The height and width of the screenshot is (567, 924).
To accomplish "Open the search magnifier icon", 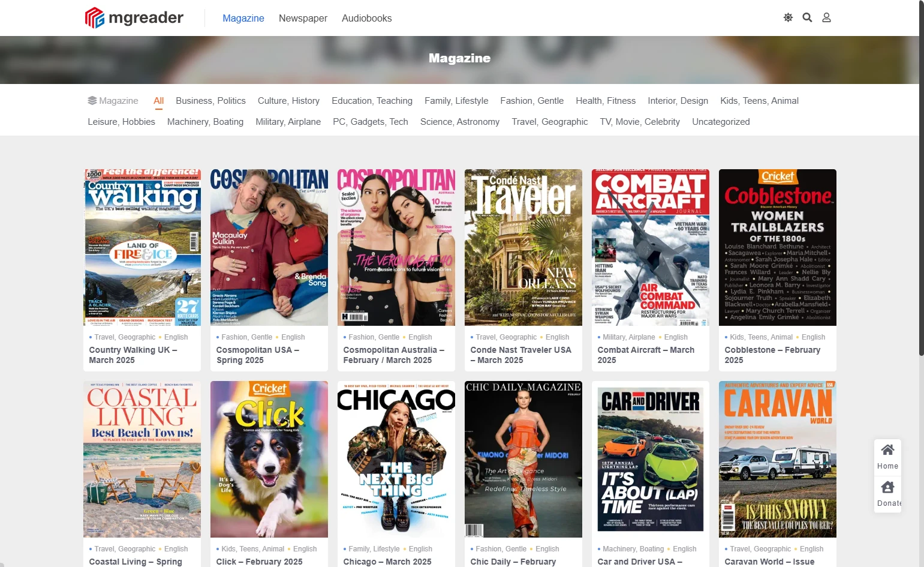I will point(807,18).
